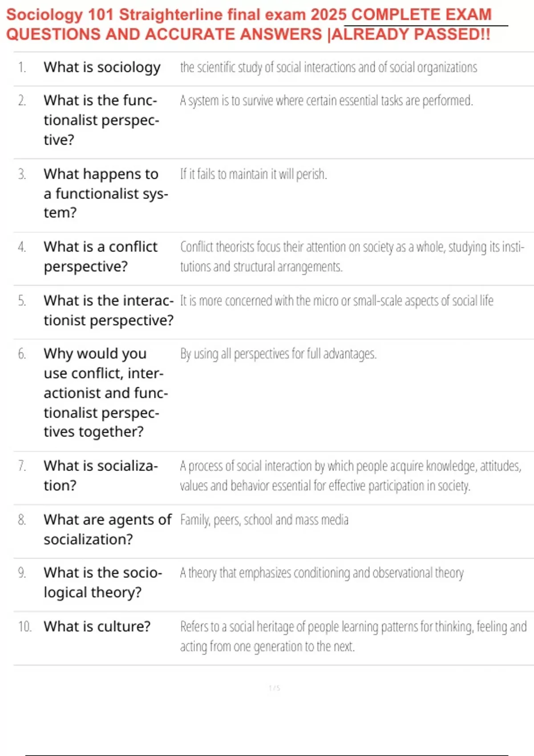Viewport: 534px width, 756px height.
Task: Click the red document title heading
Action: pyautogui.click(x=249, y=24)
